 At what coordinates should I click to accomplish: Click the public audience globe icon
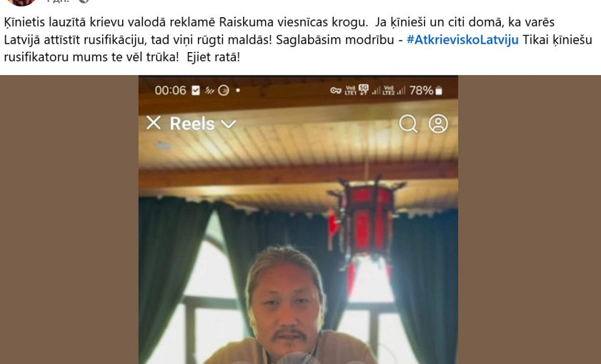point(84,1)
